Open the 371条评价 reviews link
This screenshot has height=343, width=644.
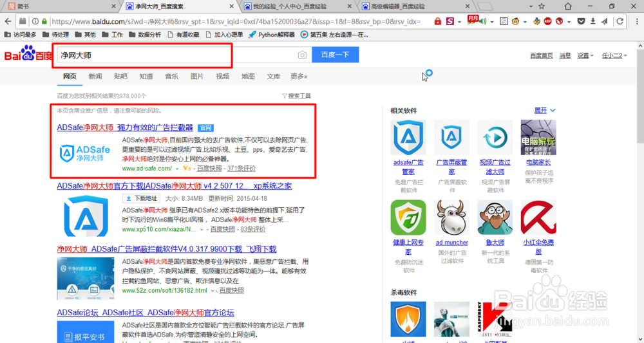tap(241, 169)
